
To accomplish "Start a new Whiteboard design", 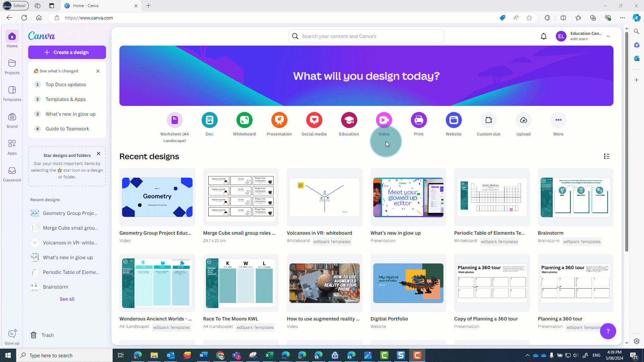I will [245, 120].
